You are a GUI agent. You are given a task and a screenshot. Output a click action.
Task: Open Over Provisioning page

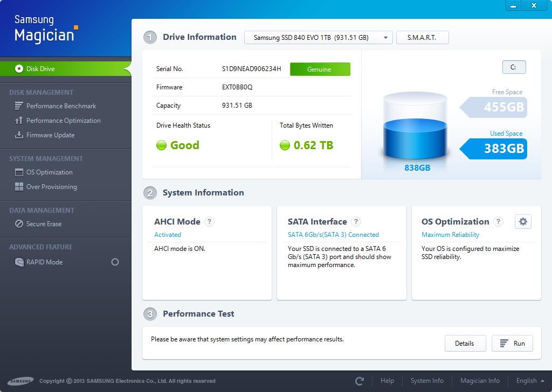pos(51,187)
